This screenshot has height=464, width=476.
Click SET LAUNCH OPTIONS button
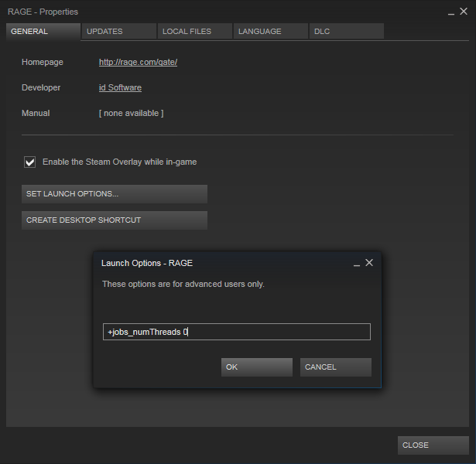115,194
